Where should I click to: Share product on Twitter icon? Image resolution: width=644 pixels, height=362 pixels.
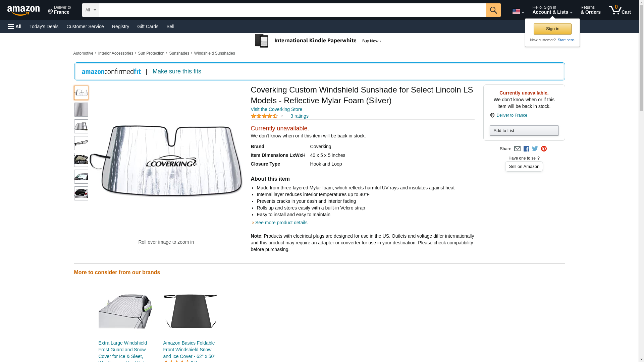click(535, 149)
